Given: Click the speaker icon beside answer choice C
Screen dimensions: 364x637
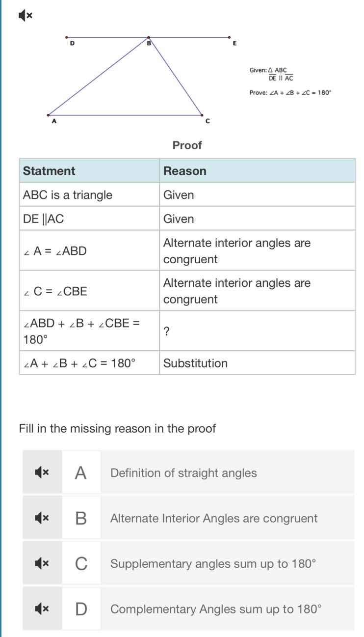Looking at the screenshot, I should (42, 564).
